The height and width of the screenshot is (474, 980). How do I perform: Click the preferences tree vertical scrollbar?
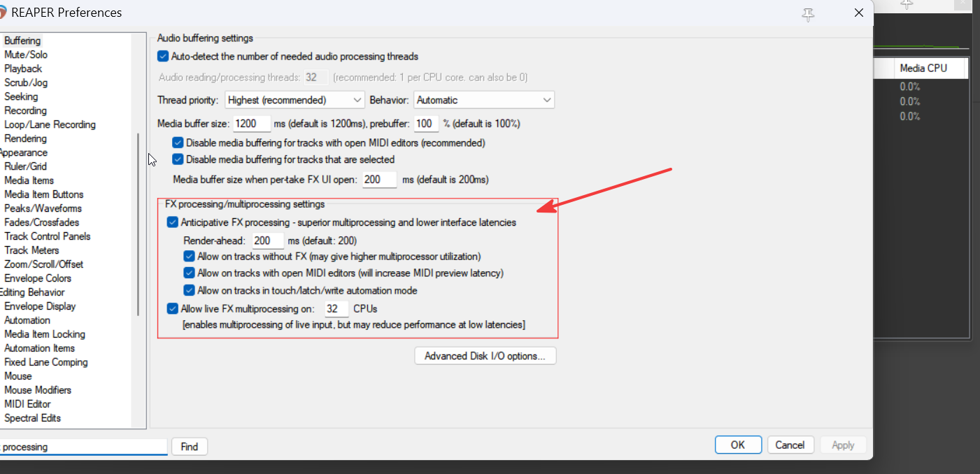coord(139,224)
